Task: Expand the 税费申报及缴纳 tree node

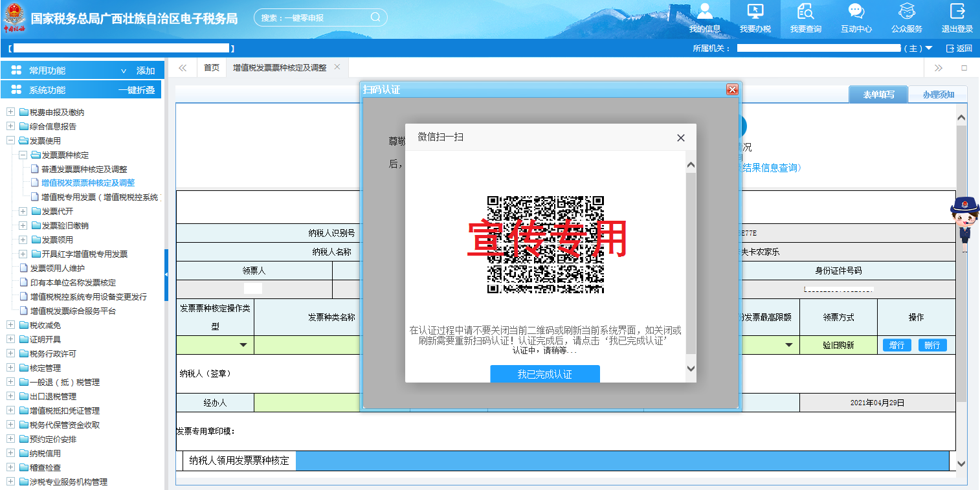Action: click(10, 112)
